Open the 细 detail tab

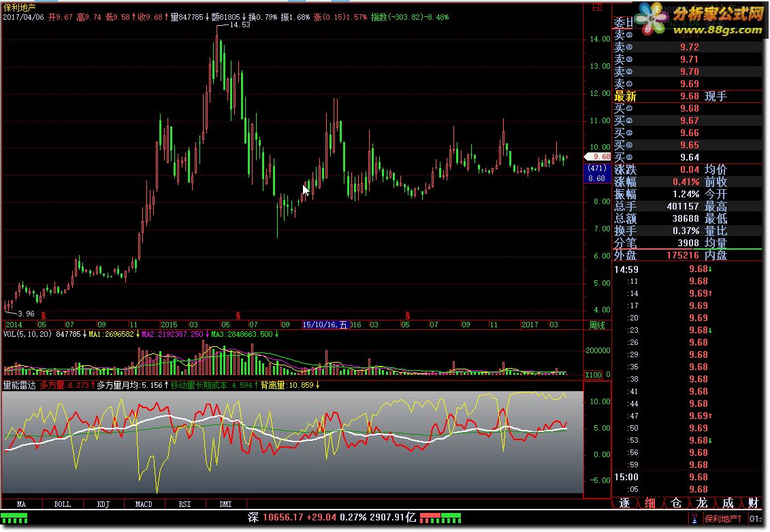tap(649, 503)
